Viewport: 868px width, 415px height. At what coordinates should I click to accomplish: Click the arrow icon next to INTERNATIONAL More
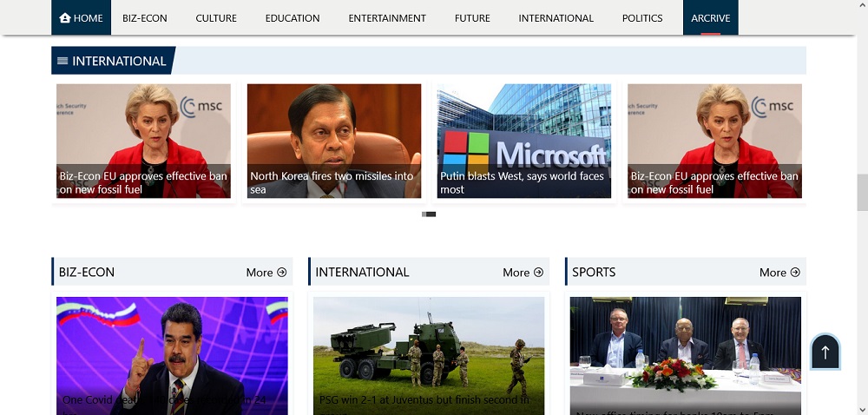point(538,272)
